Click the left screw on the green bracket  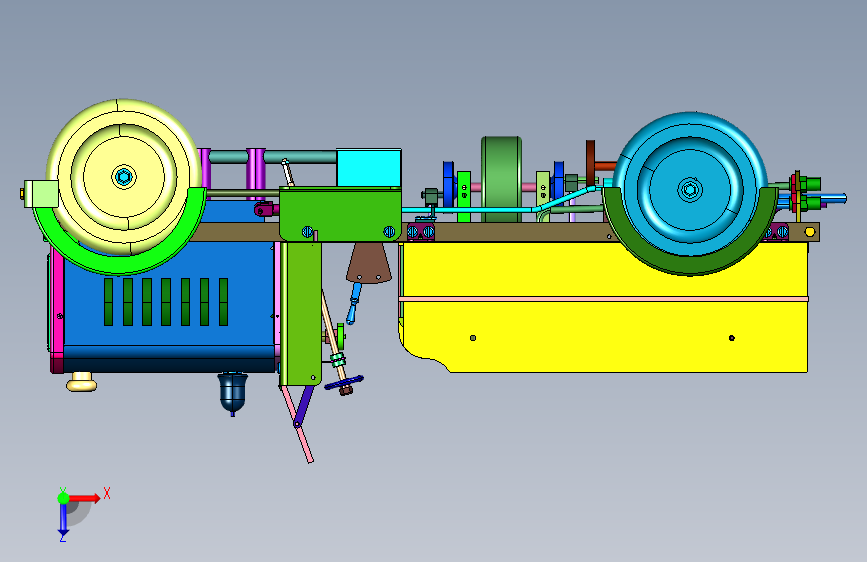coord(307,232)
